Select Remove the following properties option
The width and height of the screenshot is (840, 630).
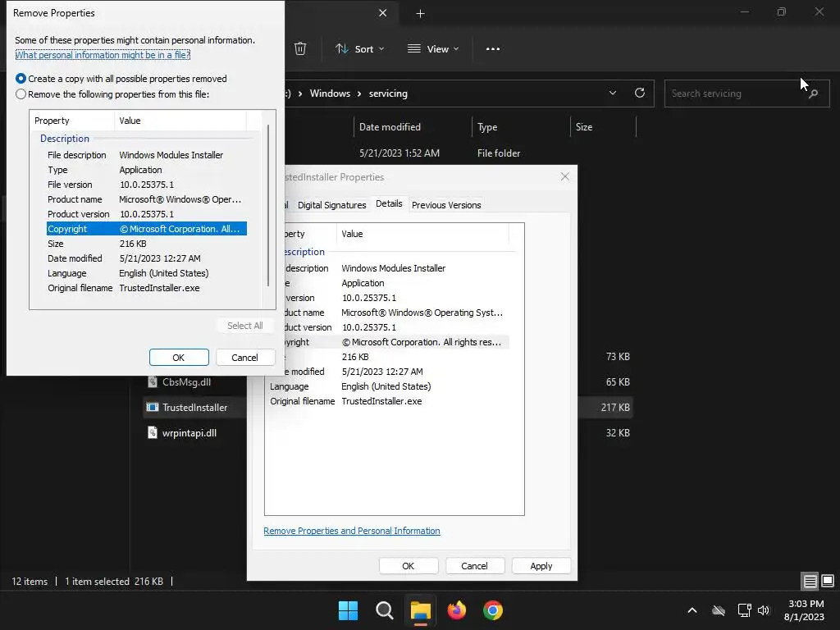(x=112, y=94)
